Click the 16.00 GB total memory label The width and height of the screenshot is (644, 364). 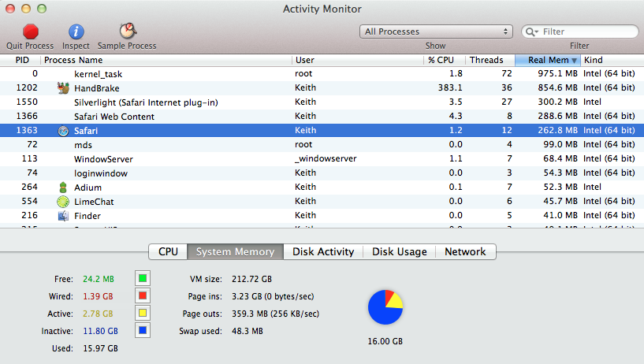click(x=385, y=341)
